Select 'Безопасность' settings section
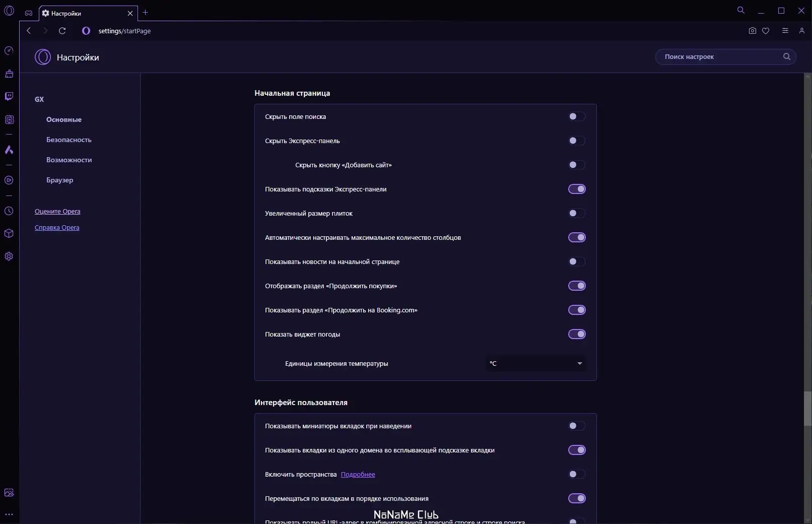Screen dimensions: 812x524 click(69, 140)
